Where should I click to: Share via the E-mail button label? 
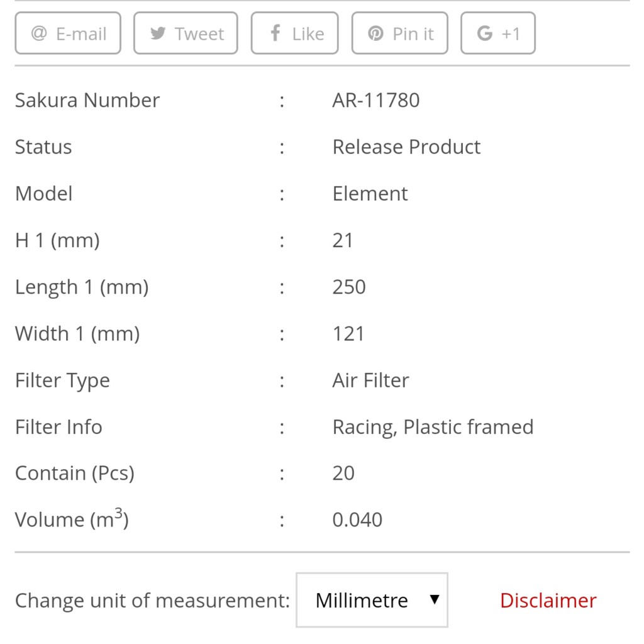81,34
